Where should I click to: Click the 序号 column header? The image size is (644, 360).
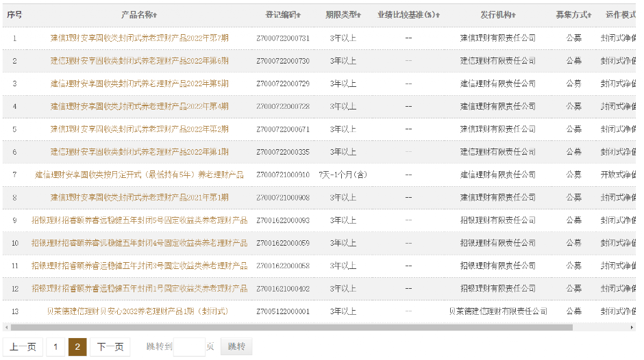tap(14, 15)
